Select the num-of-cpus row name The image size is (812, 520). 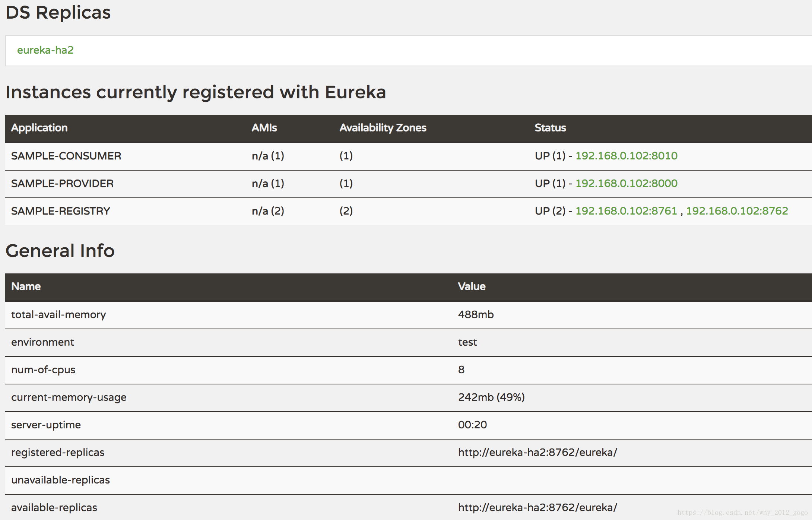[x=43, y=370]
